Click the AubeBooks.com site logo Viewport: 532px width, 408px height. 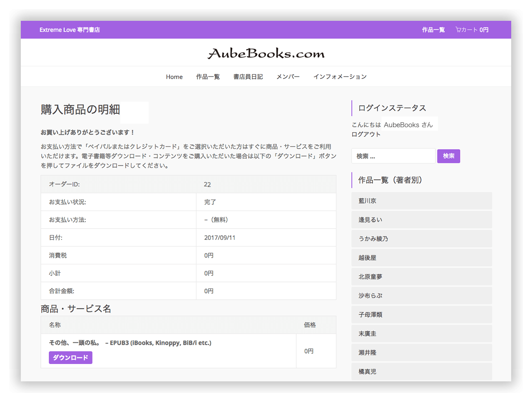click(x=266, y=53)
